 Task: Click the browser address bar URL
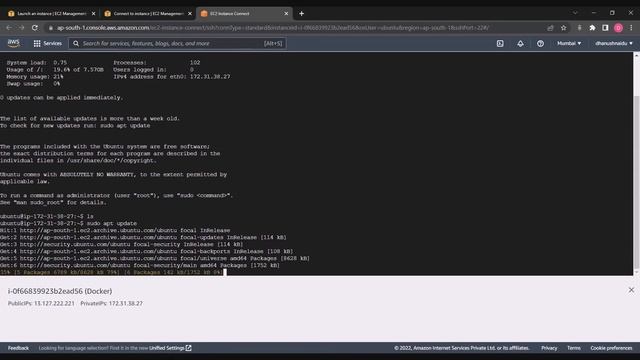[x=273, y=28]
